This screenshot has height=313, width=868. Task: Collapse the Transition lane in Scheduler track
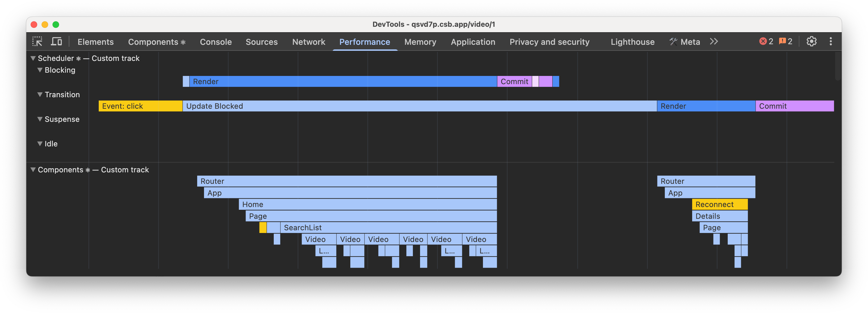coord(40,94)
